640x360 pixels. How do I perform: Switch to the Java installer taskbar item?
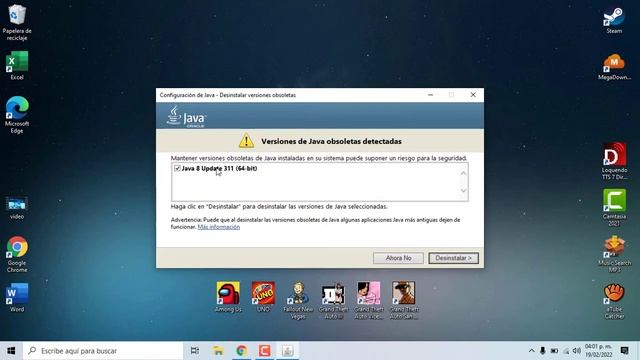[x=287, y=351]
